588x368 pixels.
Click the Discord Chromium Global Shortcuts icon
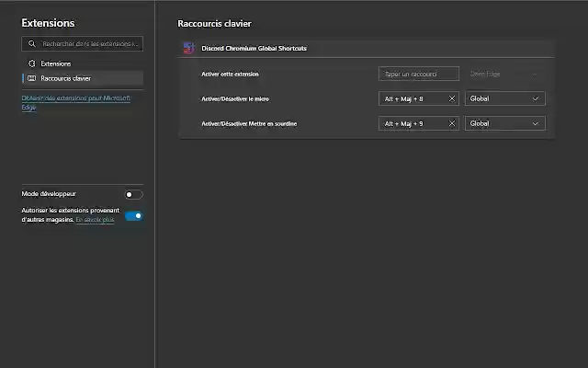coord(189,48)
